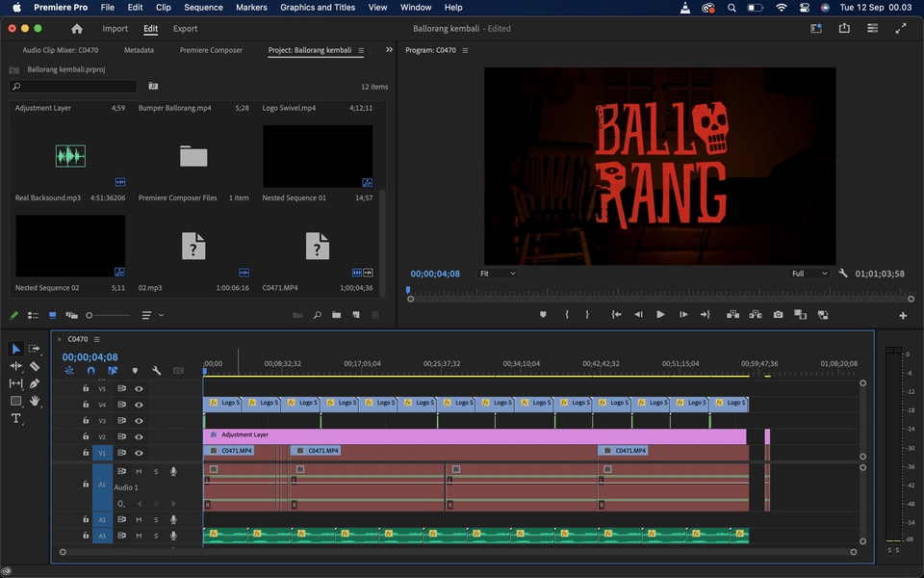Add marker in the timeline header
The image size is (924, 578).
[x=135, y=370]
